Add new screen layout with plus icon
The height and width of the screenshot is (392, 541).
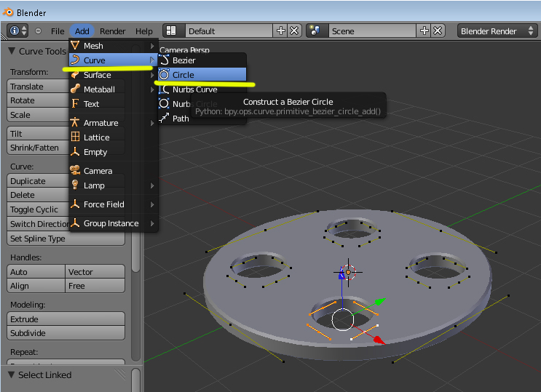pos(281,31)
